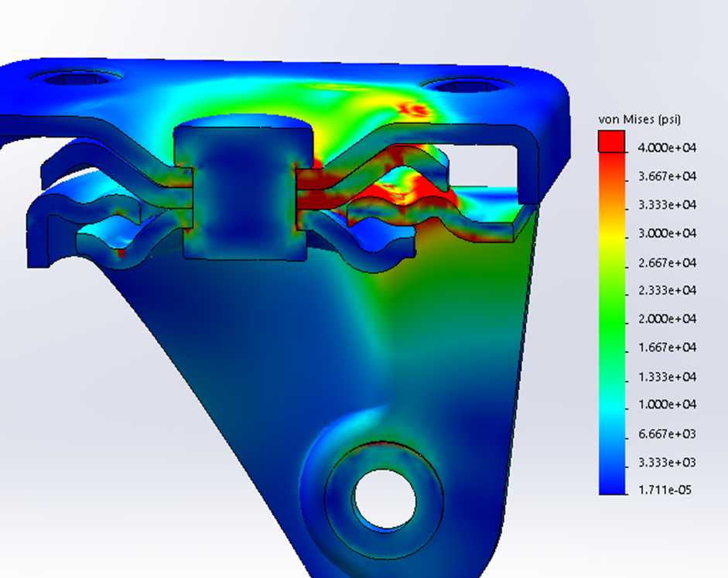Select the top-right hexagonal hole on the plate

tap(468, 87)
